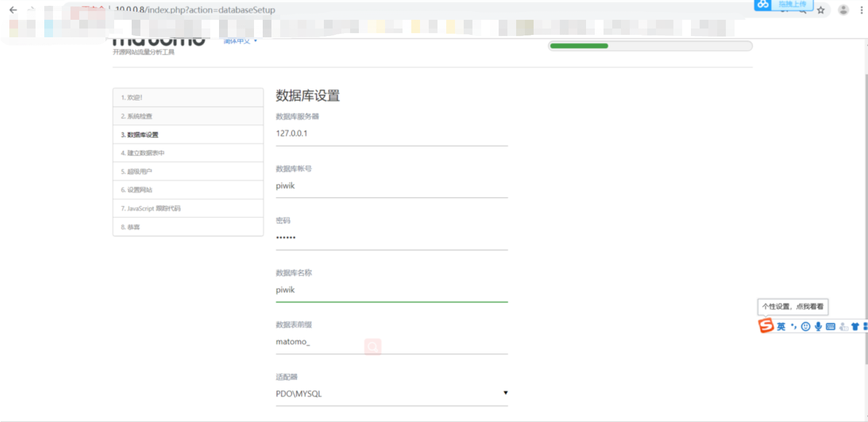Click the PDO\MYSQL dropdown arrow
868x422 pixels.
tap(505, 393)
